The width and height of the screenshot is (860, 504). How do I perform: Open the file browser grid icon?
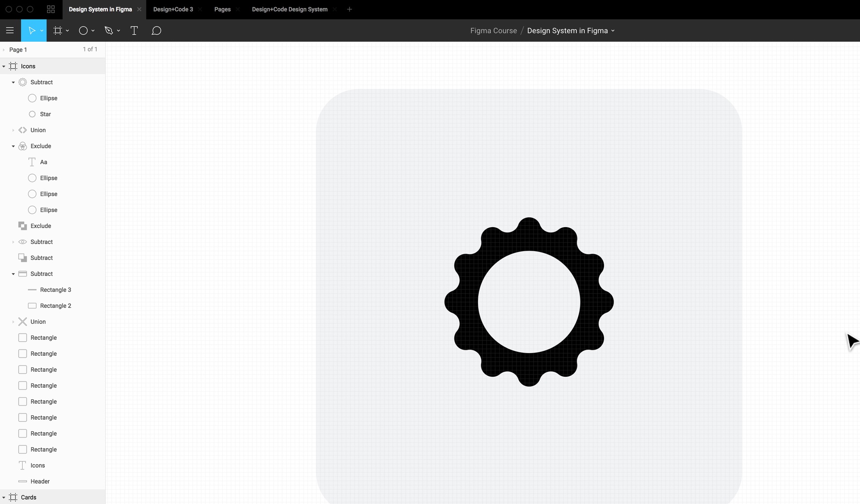[x=51, y=9]
